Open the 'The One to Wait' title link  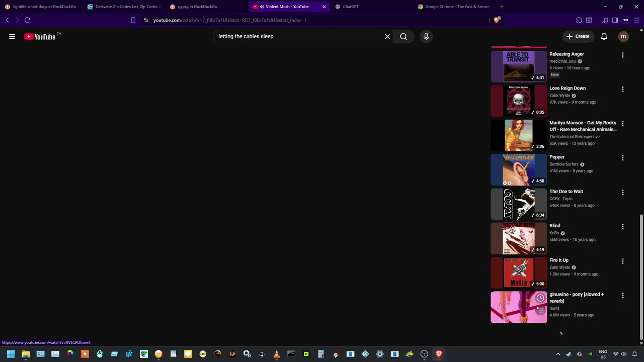(x=566, y=192)
